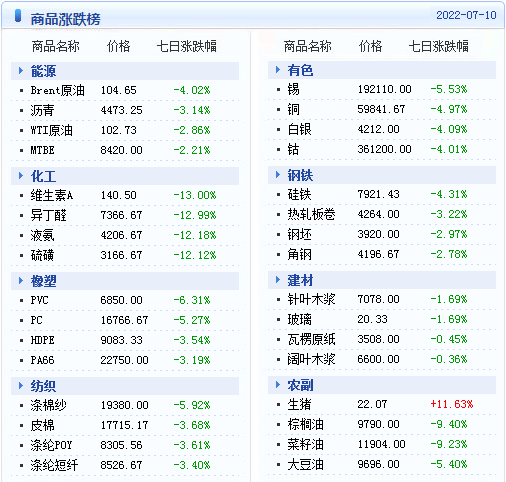Open the 农副 category heading

click(300, 385)
